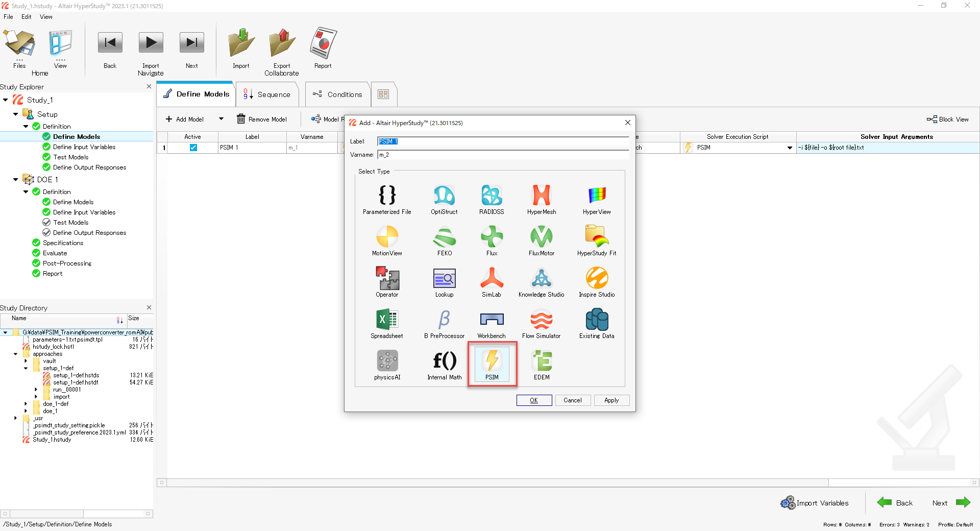
Task: Click Apply in the Add dialog
Action: pyautogui.click(x=611, y=400)
